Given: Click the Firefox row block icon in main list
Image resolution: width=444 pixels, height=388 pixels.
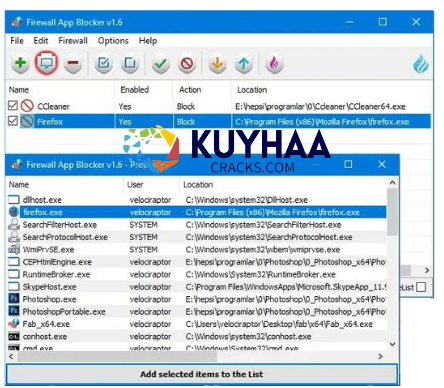Looking at the screenshot, I should tap(27, 121).
